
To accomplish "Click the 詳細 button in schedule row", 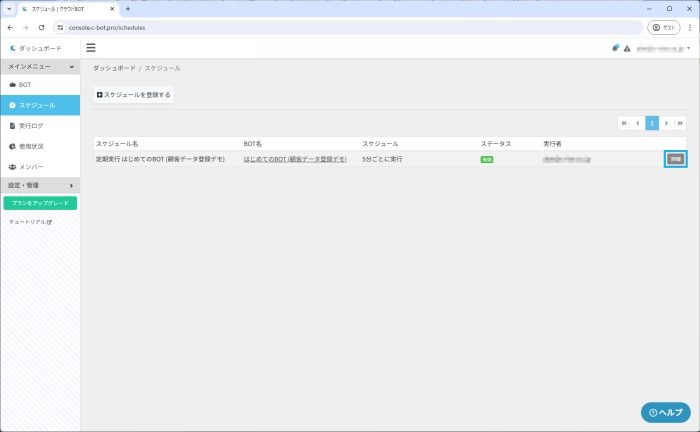I will click(675, 159).
